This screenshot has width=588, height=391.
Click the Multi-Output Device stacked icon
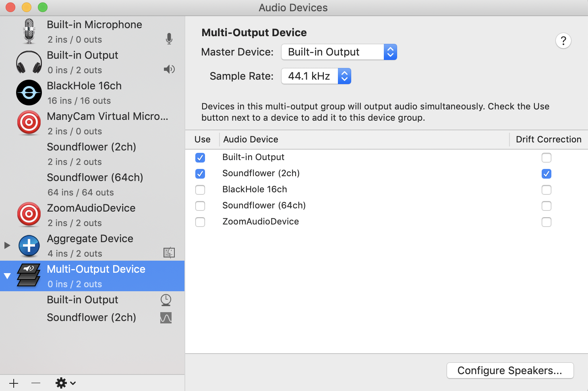click(x=29, y=276)
